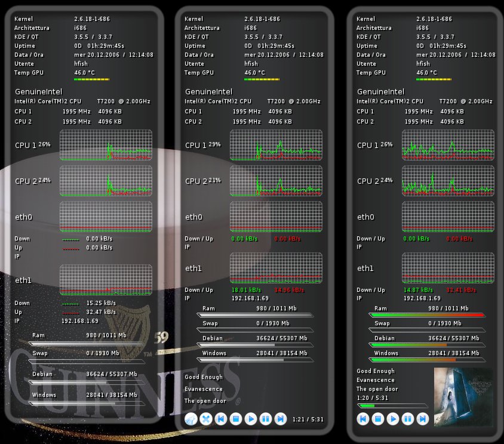Click the eth1 graph in left panel
The height and width of the screenshot is (444, 504).
(106, 280)
